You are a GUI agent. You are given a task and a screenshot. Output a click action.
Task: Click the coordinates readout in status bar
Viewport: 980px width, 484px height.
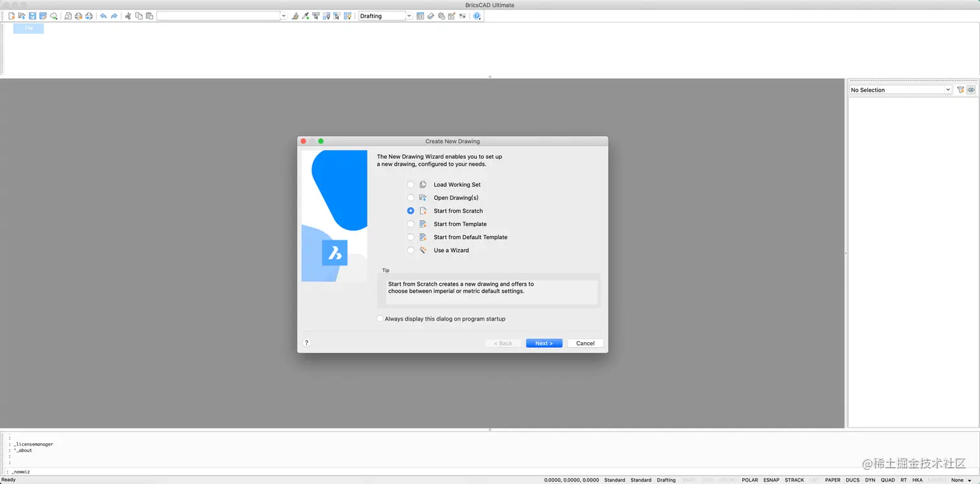[x=572, y=480]
